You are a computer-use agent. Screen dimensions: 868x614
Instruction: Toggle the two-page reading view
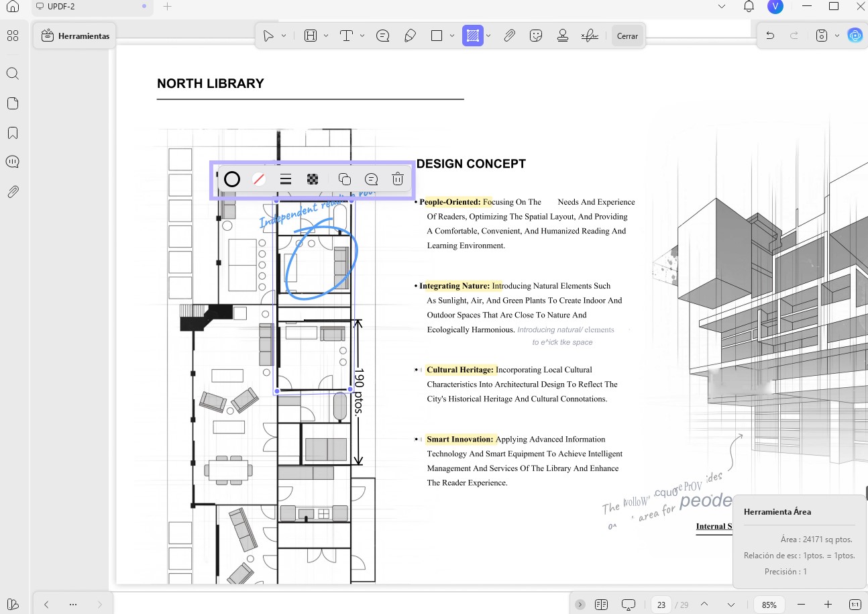[x=601, y=605]
